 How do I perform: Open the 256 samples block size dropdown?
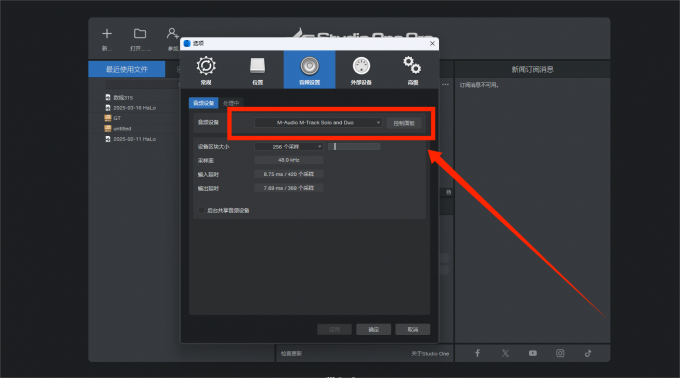pos(289,147)
